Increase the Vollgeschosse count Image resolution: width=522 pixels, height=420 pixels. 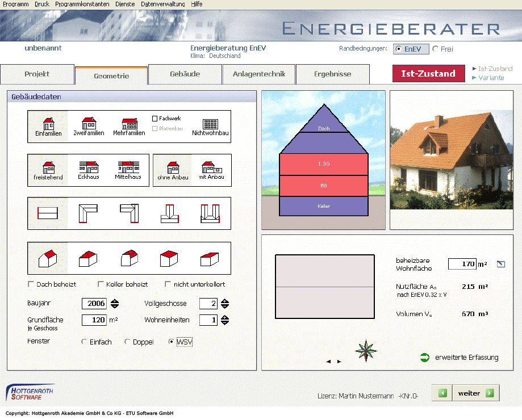[x=225, y=301]
